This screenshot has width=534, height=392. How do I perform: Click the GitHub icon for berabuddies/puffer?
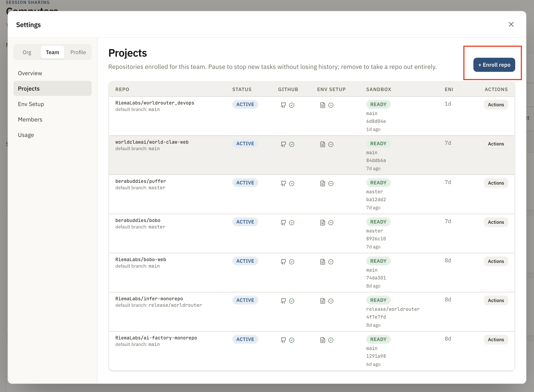(x=283, y=183)
